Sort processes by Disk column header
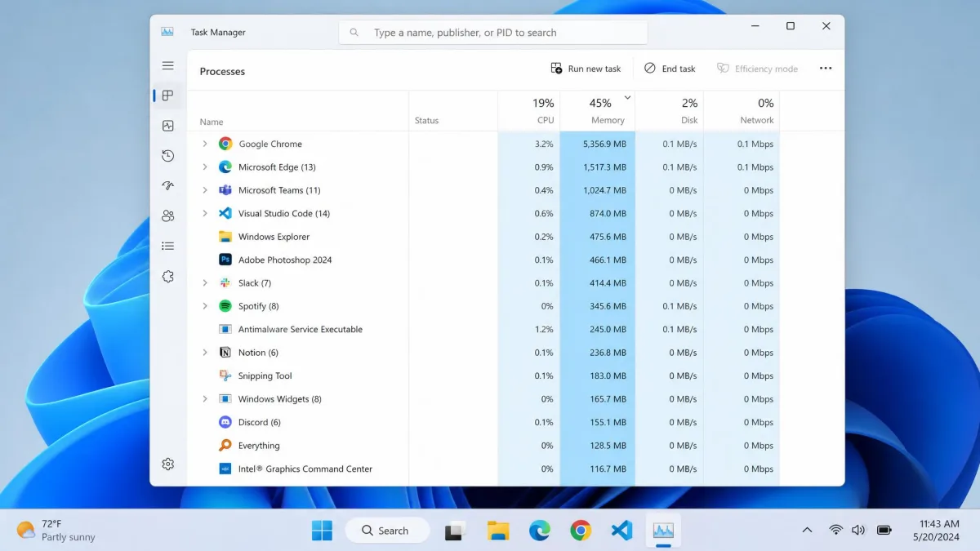Image resolution: width=980 pixels, height=551 pixels. click(670, 110)
